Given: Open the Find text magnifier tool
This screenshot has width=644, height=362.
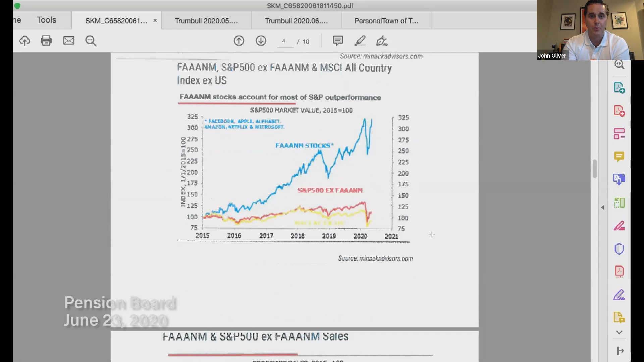Looking at the screenshot, I should click(91, 41).
